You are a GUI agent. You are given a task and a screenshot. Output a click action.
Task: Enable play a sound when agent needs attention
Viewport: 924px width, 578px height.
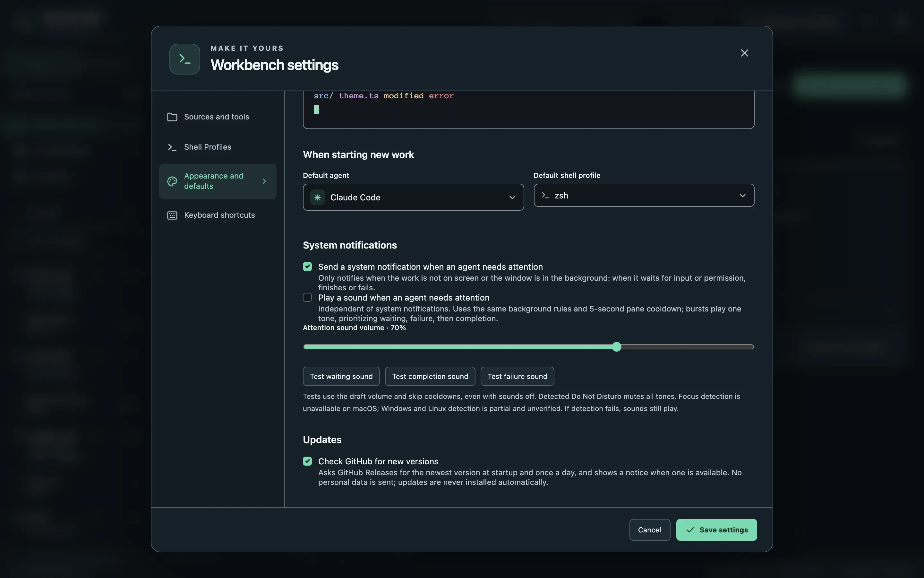pyautogui.click(x=307, y=298)
